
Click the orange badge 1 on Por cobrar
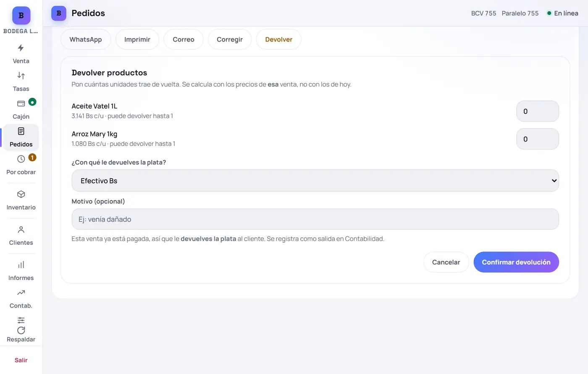click(x=32, y=157)
